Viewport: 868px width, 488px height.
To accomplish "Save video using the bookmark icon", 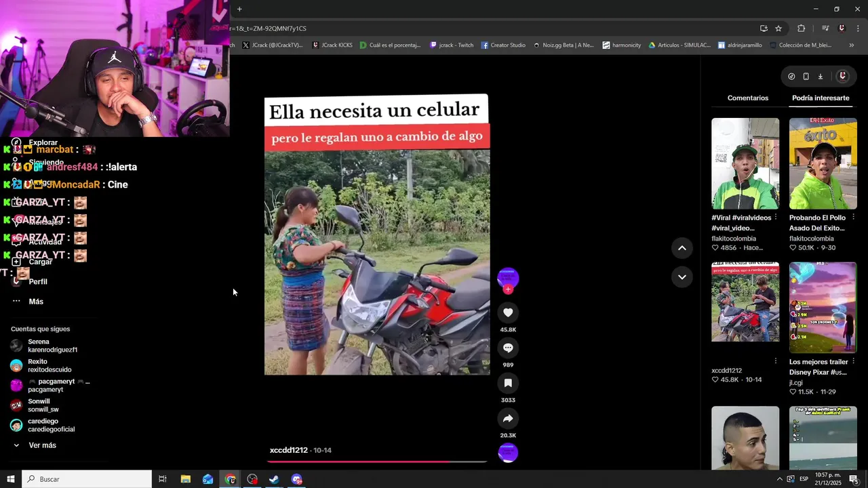I will pos(508,383).
